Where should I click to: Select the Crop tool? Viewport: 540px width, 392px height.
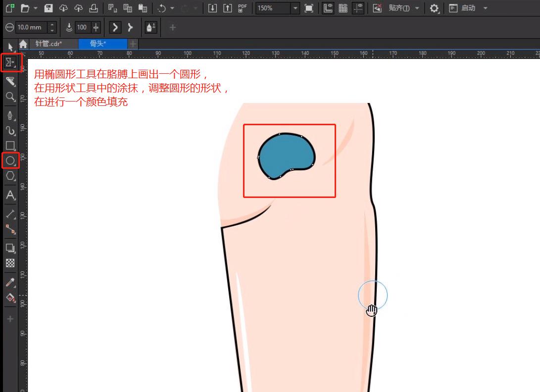click(x=10, y=81)
